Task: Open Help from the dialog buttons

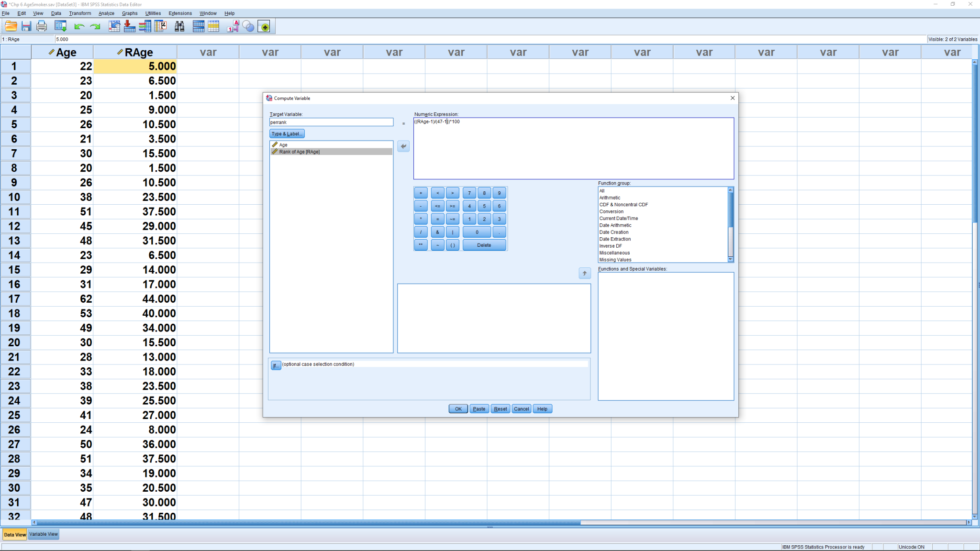Action: click(542, 409)
